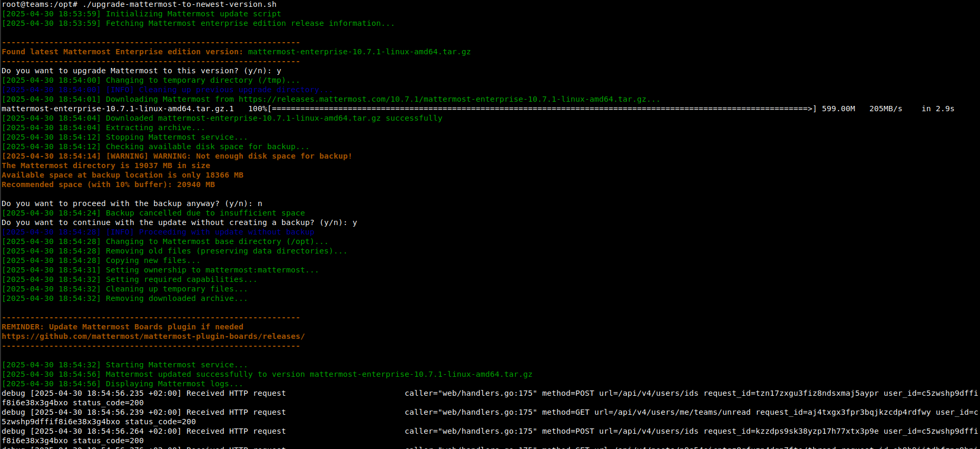
Task: Click the download progress bar
Action: pyautogui.click(x=543, y=109)
